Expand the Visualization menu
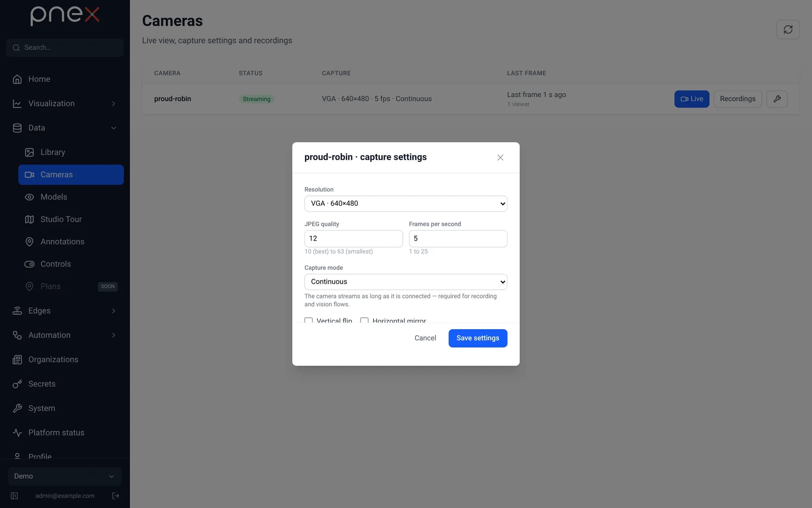Image resolution: width=812 pixels, height=508 pixels. [65, 104]
